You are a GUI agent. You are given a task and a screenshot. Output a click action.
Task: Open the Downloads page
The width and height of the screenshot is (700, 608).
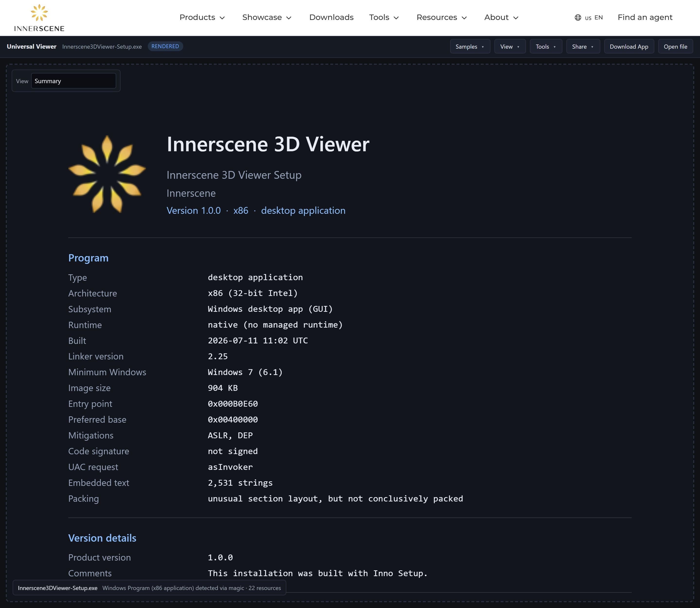pyautogui.click(x=331, y=17)
